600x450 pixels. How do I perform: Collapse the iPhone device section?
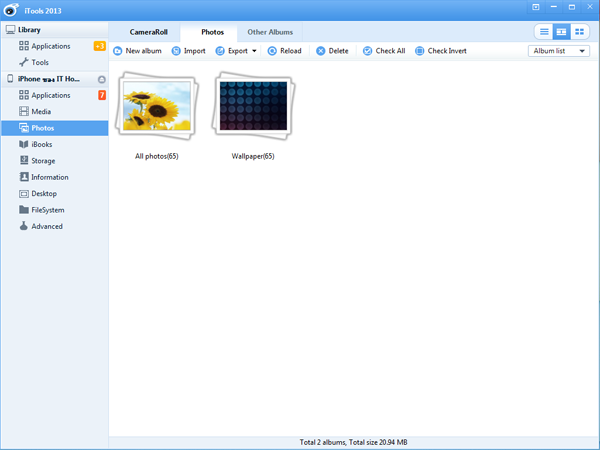[x=100, y=79]
